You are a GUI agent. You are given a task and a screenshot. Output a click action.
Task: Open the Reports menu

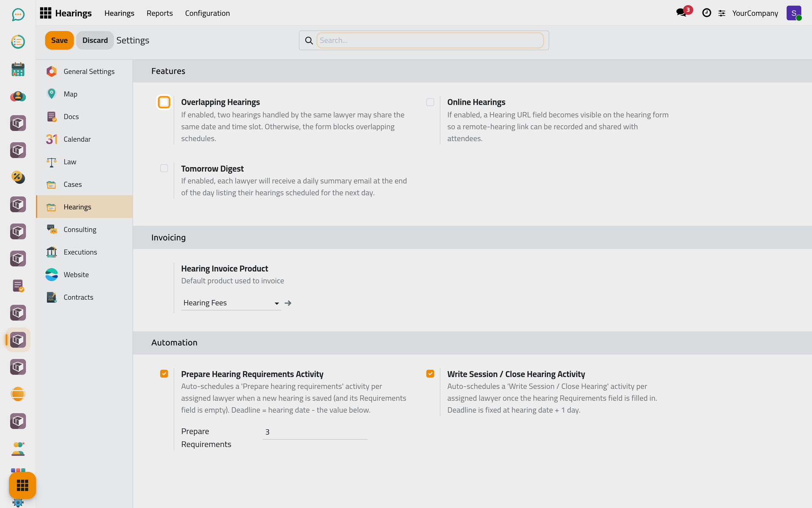click(159, 13)
